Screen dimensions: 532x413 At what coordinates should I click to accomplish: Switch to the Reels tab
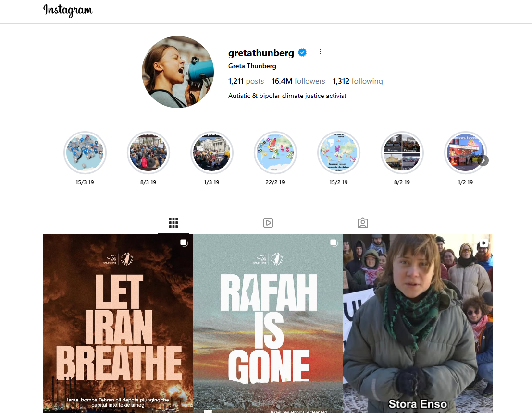click(x=268, y=223)
